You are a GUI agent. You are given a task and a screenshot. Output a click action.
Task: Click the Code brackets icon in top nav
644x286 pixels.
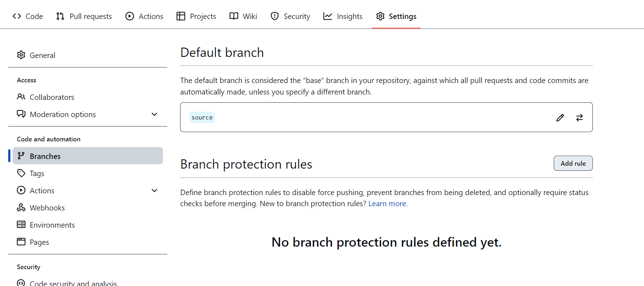click(x=17, y=16)
